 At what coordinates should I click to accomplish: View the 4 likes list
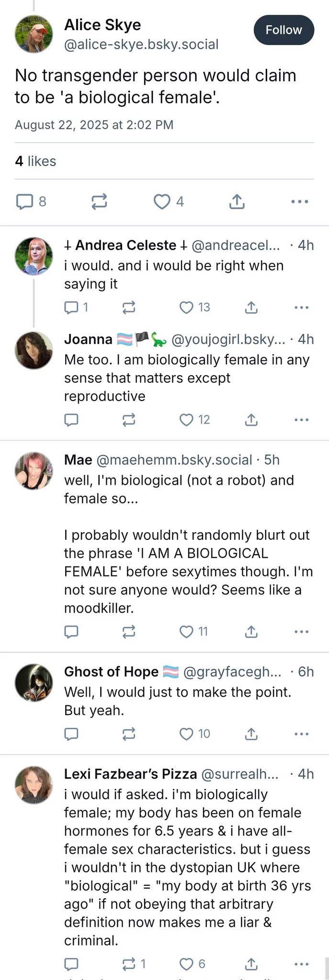(35, 161)
